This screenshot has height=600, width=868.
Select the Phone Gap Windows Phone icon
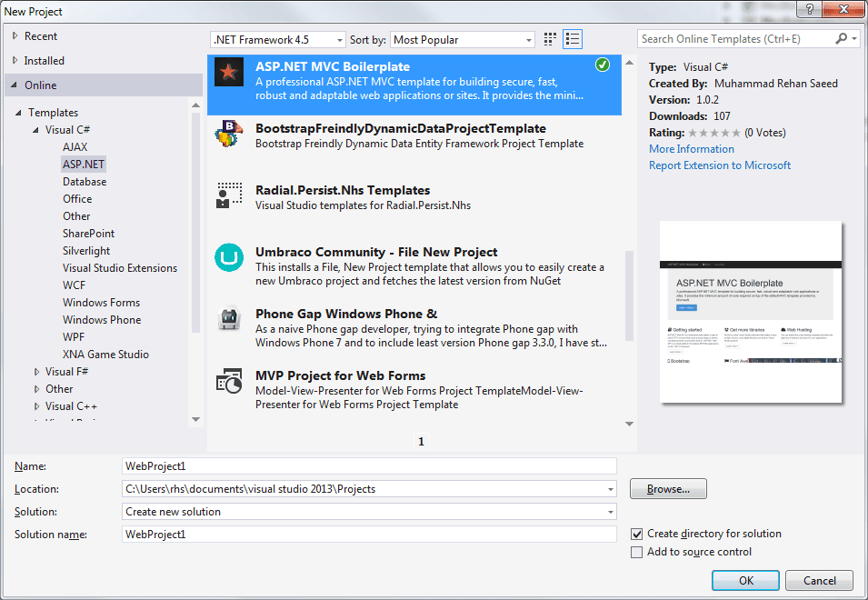coord(228,320)
